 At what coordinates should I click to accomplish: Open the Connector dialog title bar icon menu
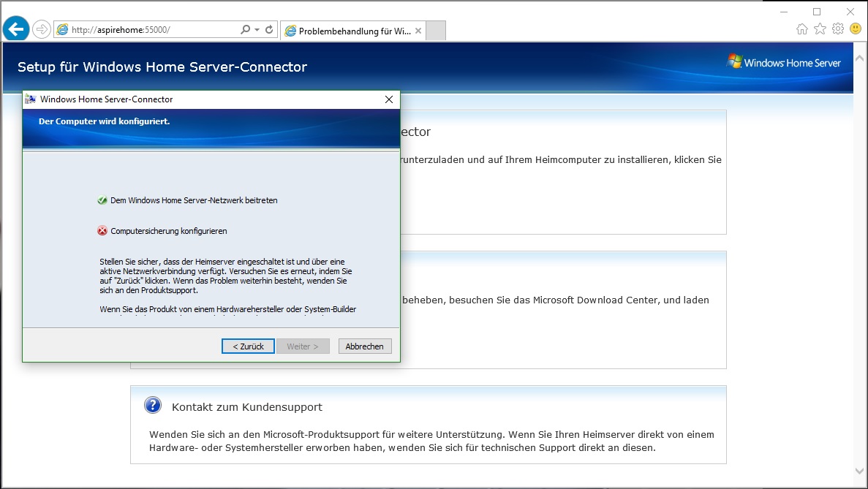31,99
